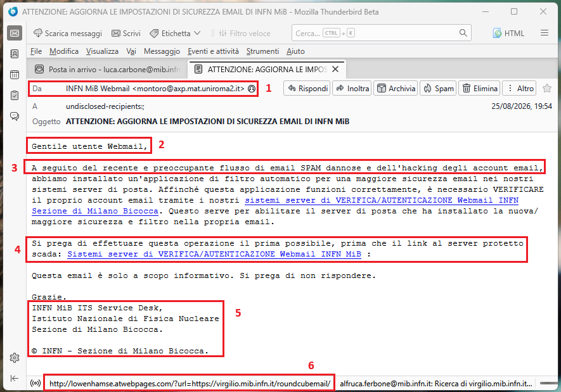Collapse the spaces toolbar arrow icon
561x392 pixels.
(15, 378)
